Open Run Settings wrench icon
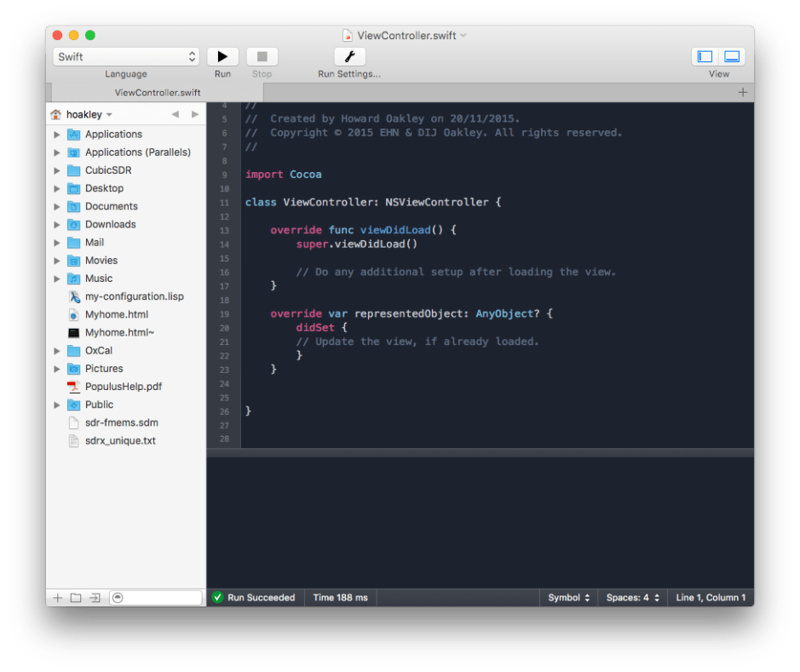800x672 pixels. 349,56
